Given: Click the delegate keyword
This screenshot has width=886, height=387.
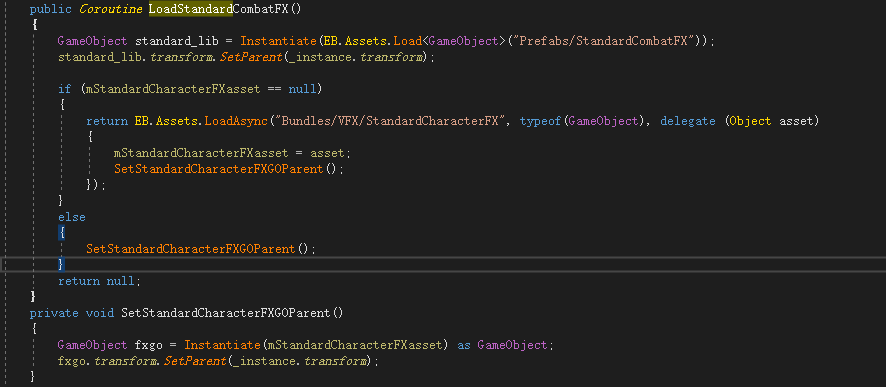Looking at the screenshot, I should pyautogui.click(x=688, y=121).
